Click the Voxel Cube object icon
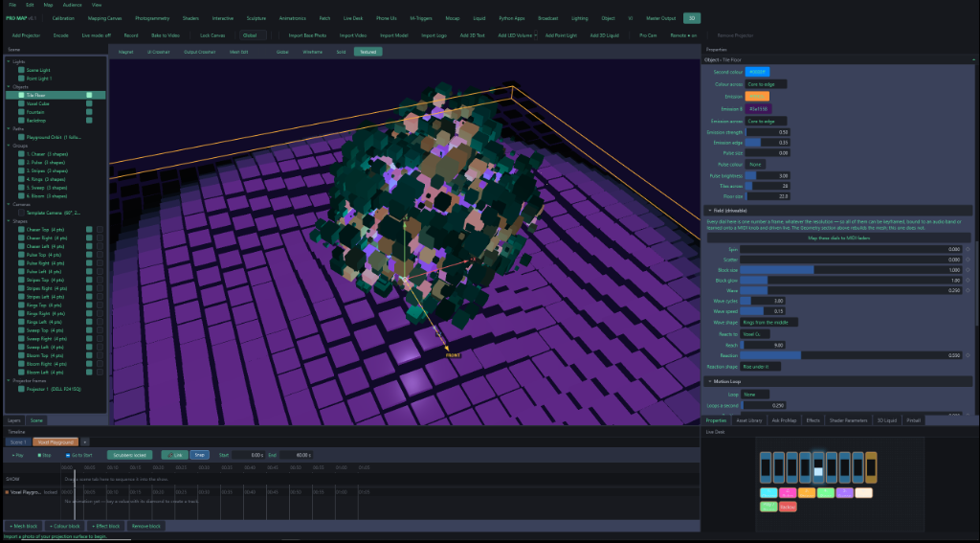 click(21, 103)
